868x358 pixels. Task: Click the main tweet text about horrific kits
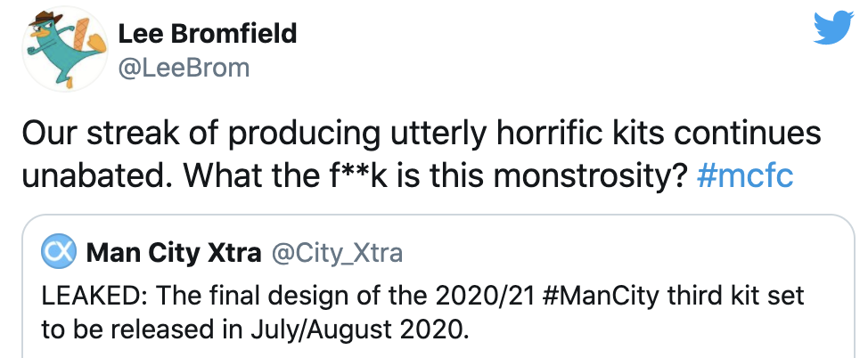(421, 156)
